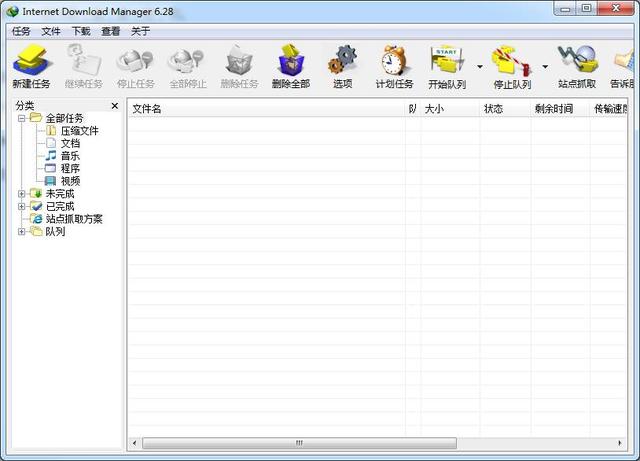Sort by 剩余时间 column header
Image resolution: width=640 pixels, height=461 pixels.
pyautogui.click(x=560, y=109)
